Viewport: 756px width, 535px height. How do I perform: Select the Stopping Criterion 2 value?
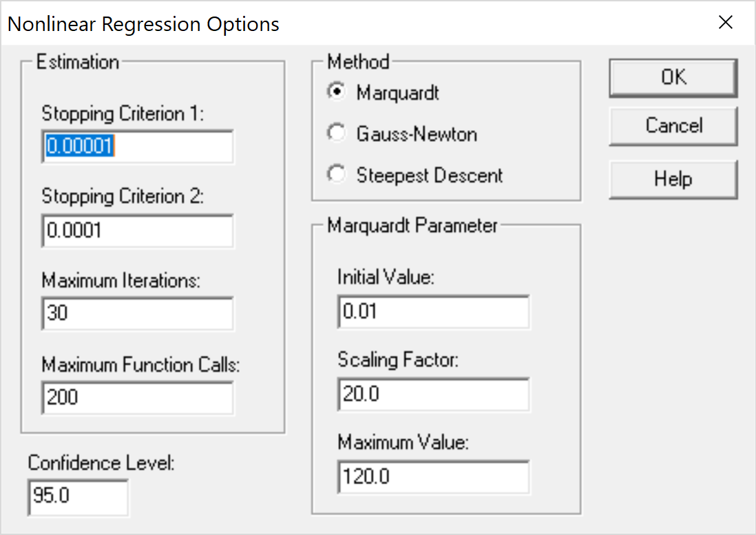[x=136, y=230]
